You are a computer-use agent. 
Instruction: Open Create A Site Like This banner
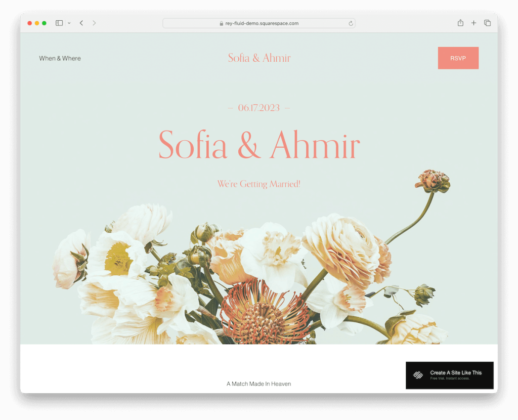tap(450, 375)
